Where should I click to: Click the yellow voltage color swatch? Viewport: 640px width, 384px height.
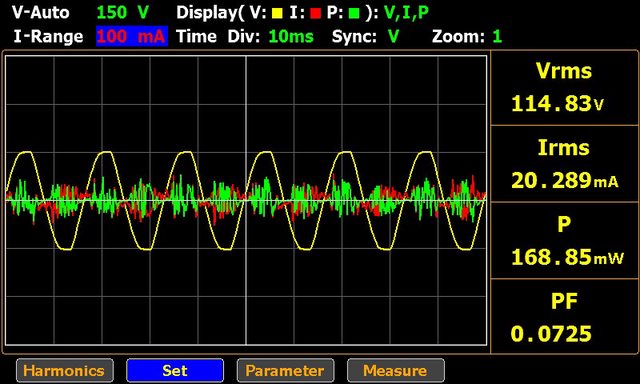point(277,14)
